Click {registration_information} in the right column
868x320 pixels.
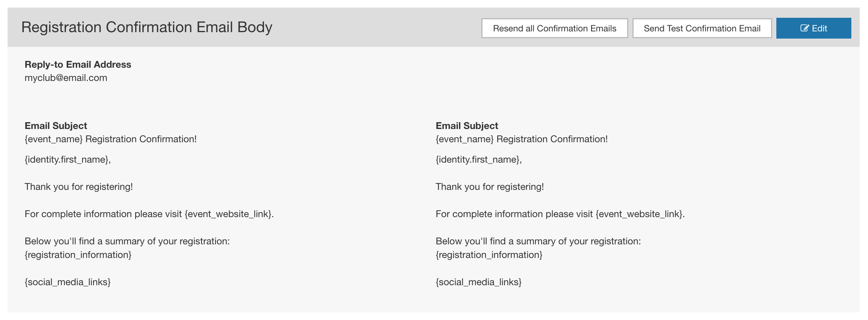489,255
